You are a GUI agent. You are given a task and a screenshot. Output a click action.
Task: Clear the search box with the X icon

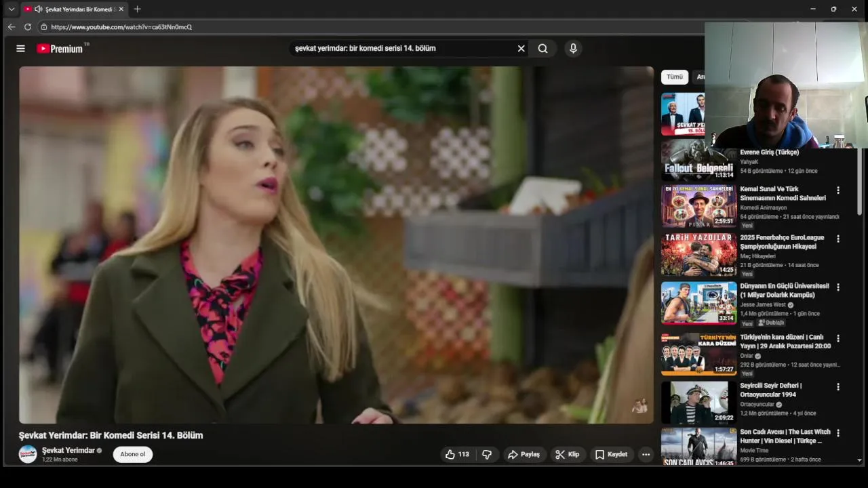pyautogui.click(x=521, y=48)
